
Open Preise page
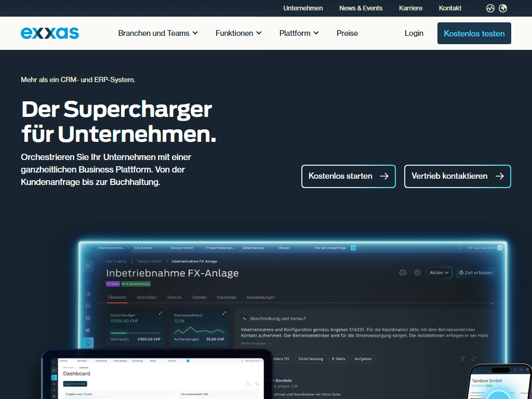coord(347,33)
